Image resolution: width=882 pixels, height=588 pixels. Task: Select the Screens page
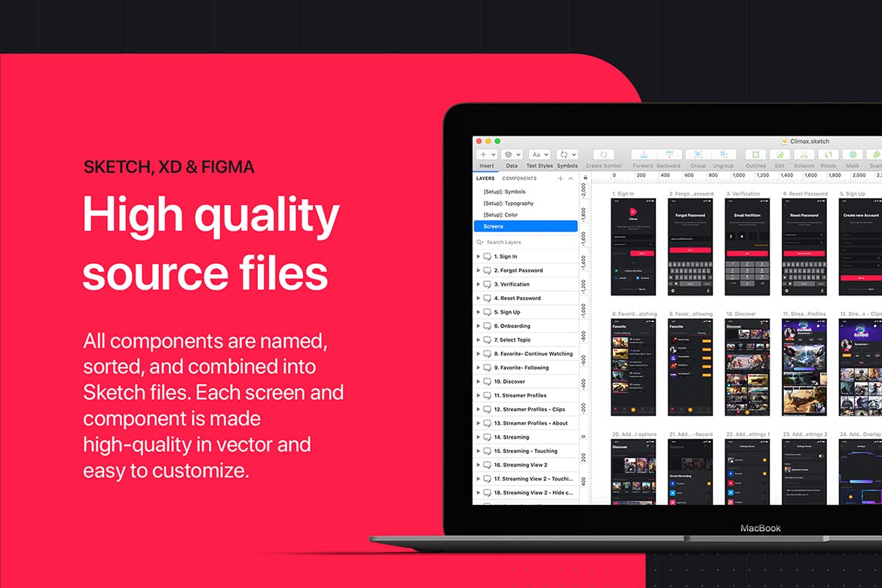point(526,226)
